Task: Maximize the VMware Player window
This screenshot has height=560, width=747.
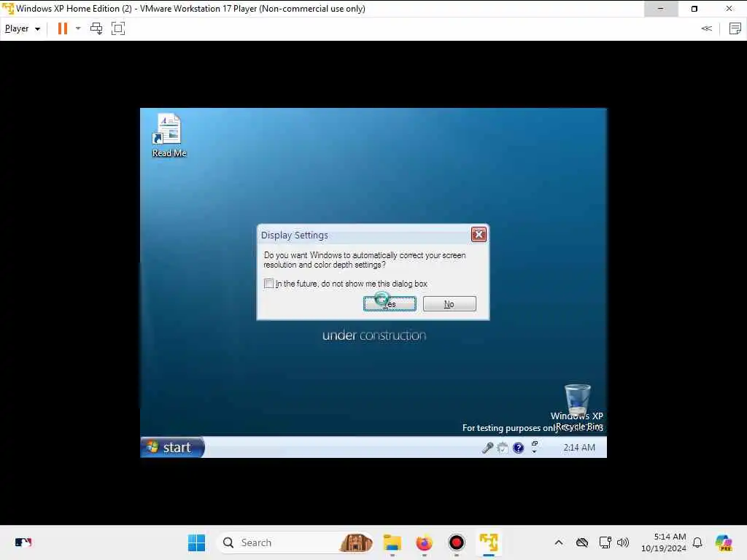Action: 694,9
